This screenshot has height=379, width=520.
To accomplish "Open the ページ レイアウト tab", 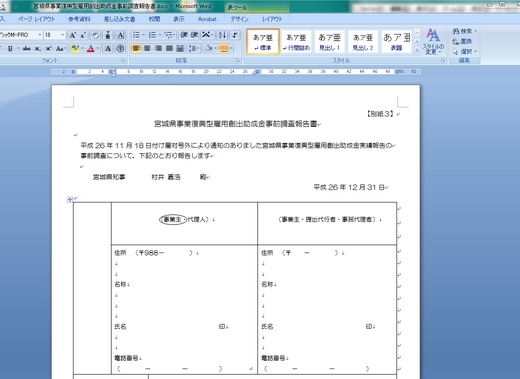I will click(x=36, y=19).
